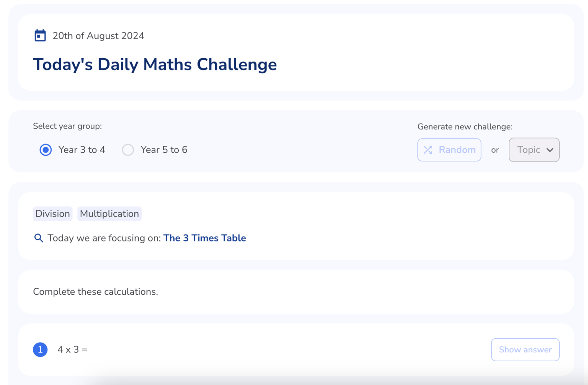Click the magnifying glass beside today's focus text
The image size is (588, 385).
(38, 238)
